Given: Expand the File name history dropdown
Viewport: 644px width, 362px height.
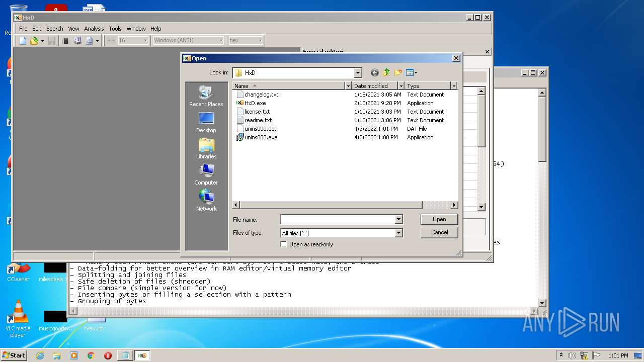Looking at the screenshot, I should (398, 219).
